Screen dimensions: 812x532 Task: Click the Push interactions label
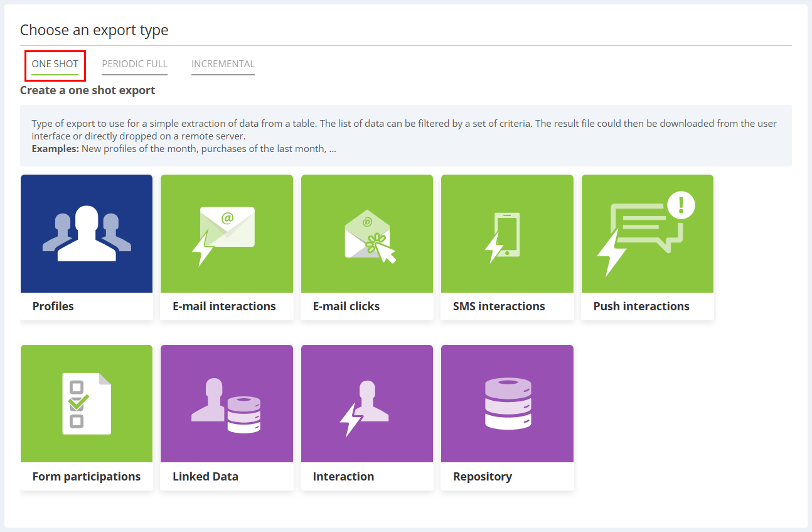[641, 307]
